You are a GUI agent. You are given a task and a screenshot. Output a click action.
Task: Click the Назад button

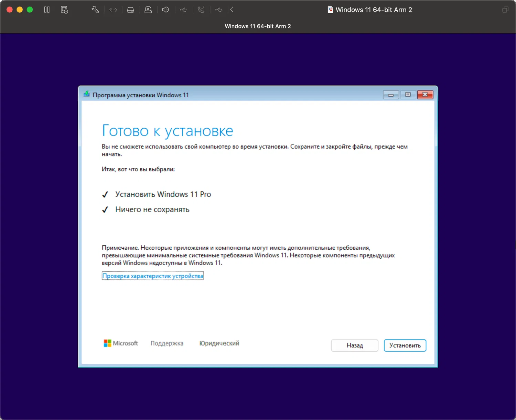pyautogui.click(x=355, y=345)
